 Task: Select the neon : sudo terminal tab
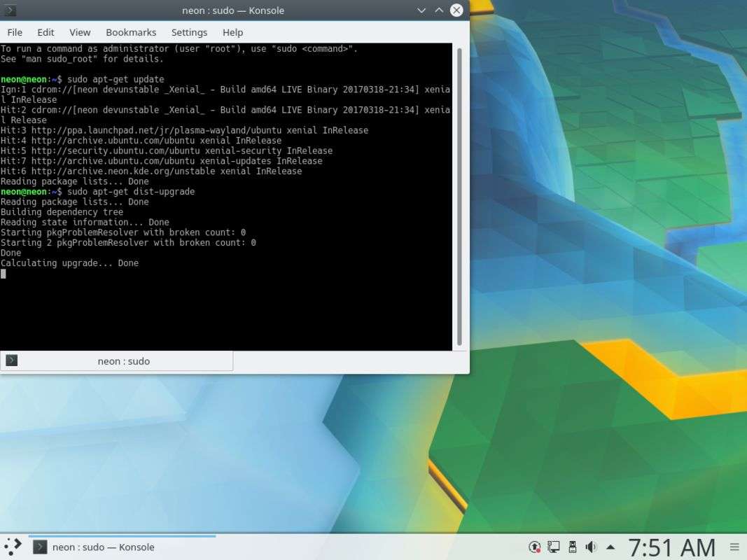(123, 361)
